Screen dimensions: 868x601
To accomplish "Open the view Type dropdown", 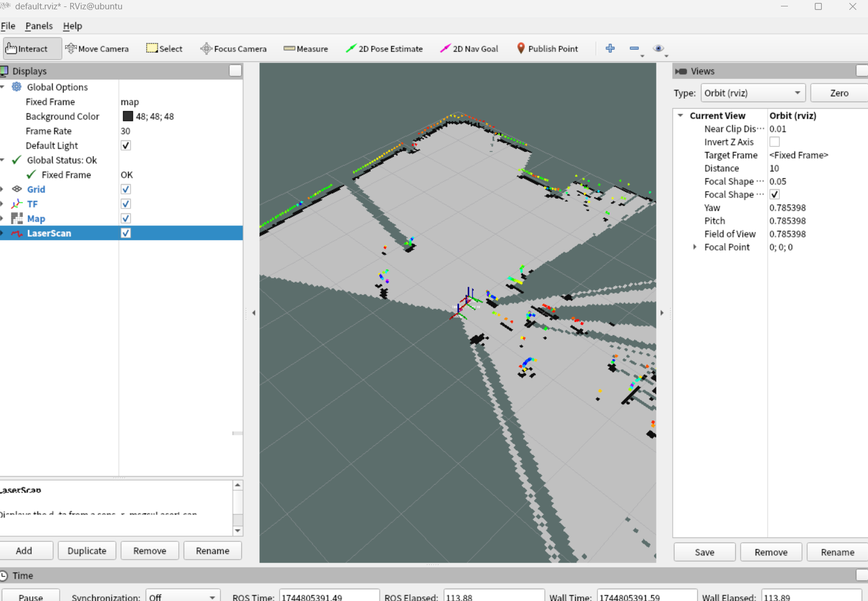I will (x=753, y=93).
